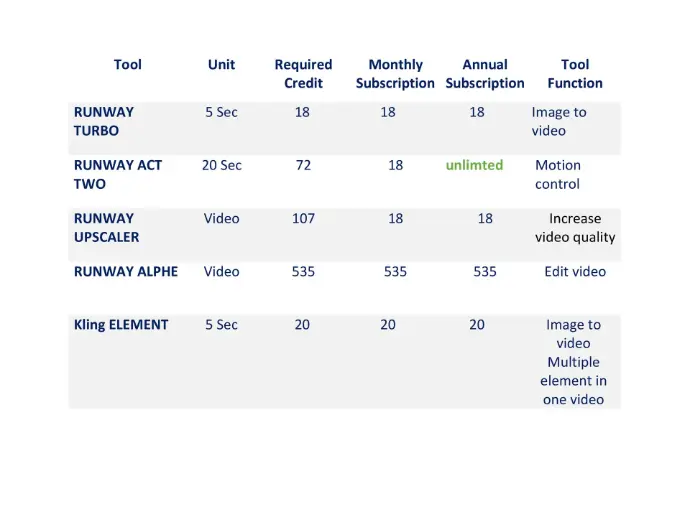Select the "Monthly Subscription" column header
Screen dimensions: 690x517
pos(395,74)
